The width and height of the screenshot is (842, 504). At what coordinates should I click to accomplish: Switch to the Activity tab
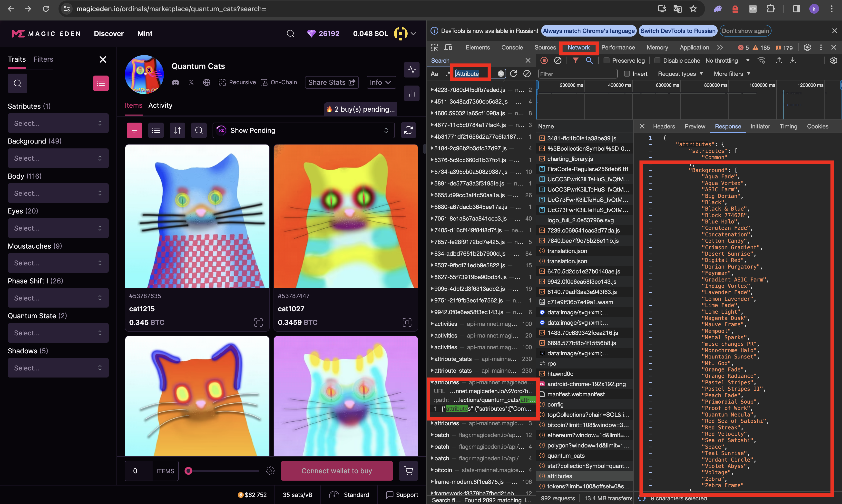[x=160, y=105]
